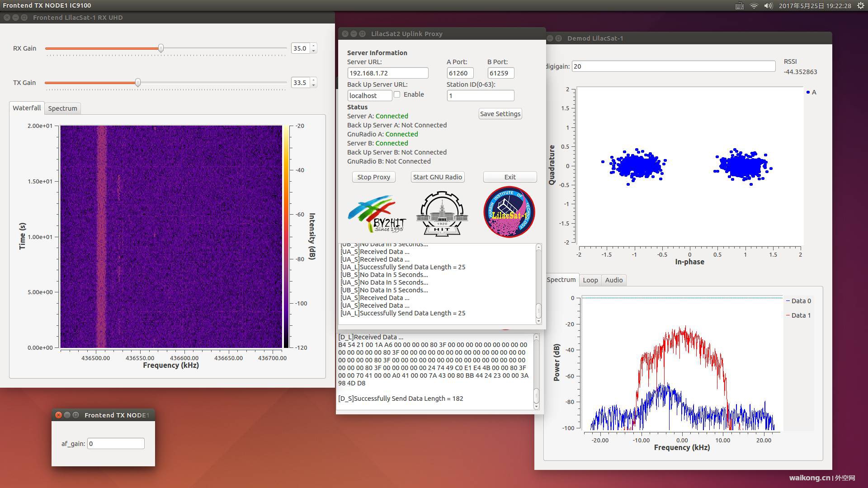Click the up arrow of the proxy log scrollbar
This screenshot has height=488, width=868.
[538, 247]
